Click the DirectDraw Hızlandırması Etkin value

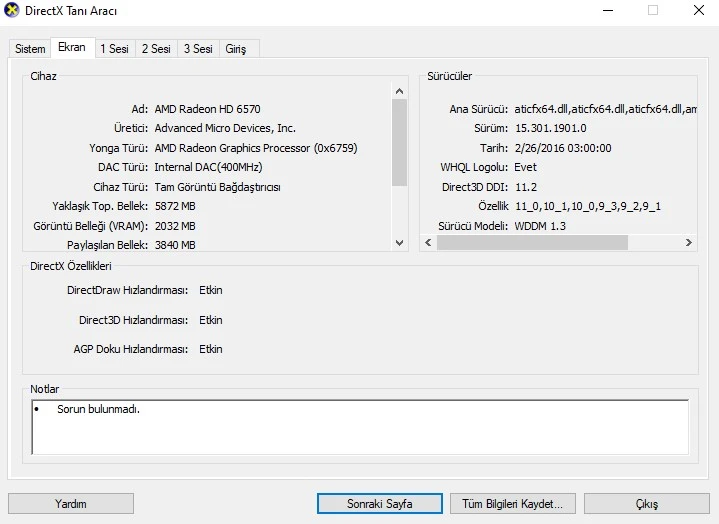pyautogui.click(x=211, y=290)
